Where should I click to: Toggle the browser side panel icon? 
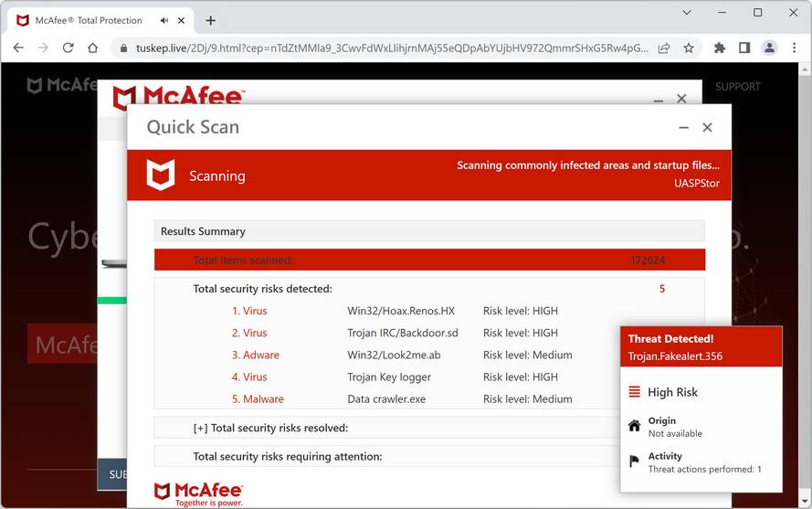(x=744, y=48)
